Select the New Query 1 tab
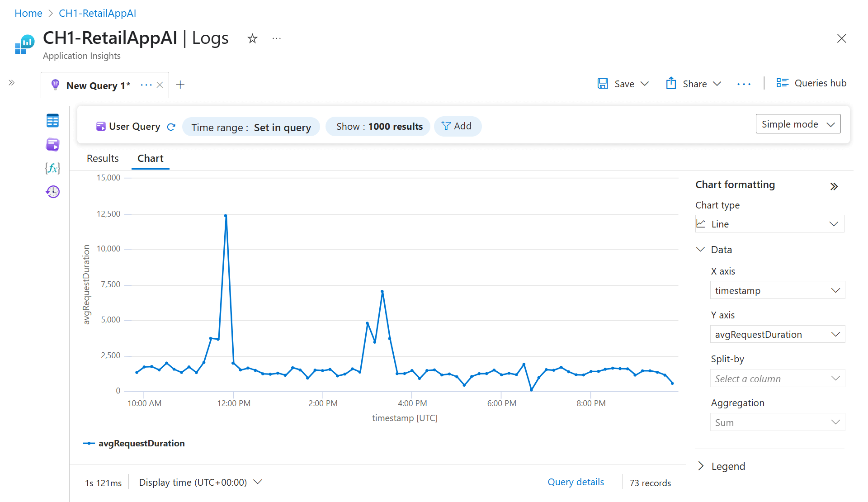The image size is (868, 502). (x=98, y=86)
